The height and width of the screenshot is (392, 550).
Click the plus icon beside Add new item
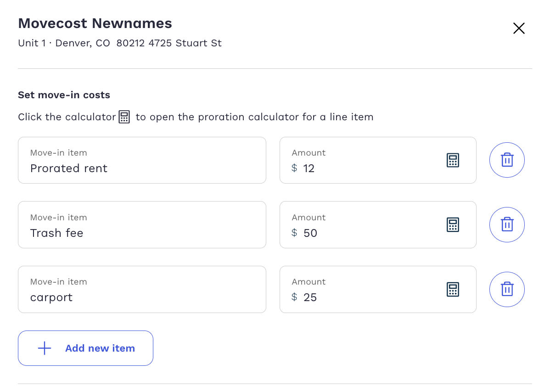click(x=45, y=348)
